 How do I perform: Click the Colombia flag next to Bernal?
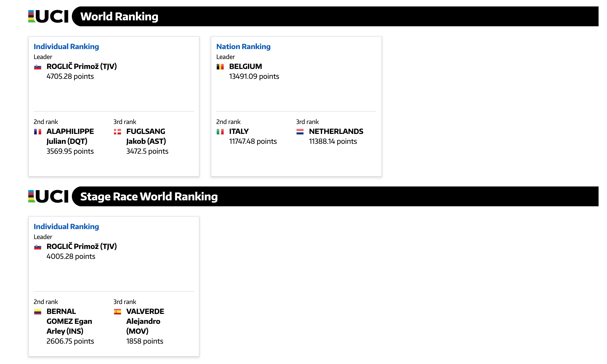[38, 312]
